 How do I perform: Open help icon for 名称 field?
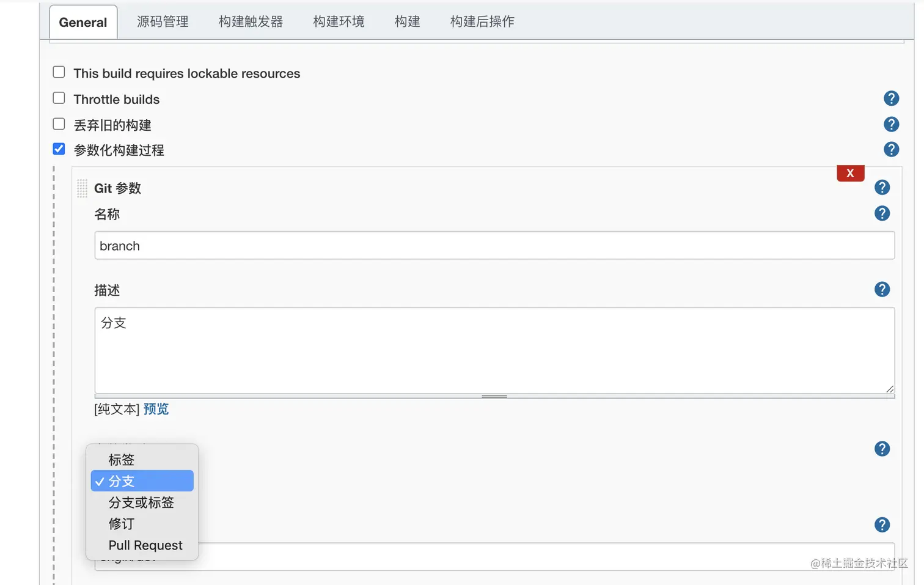point(882,213)
